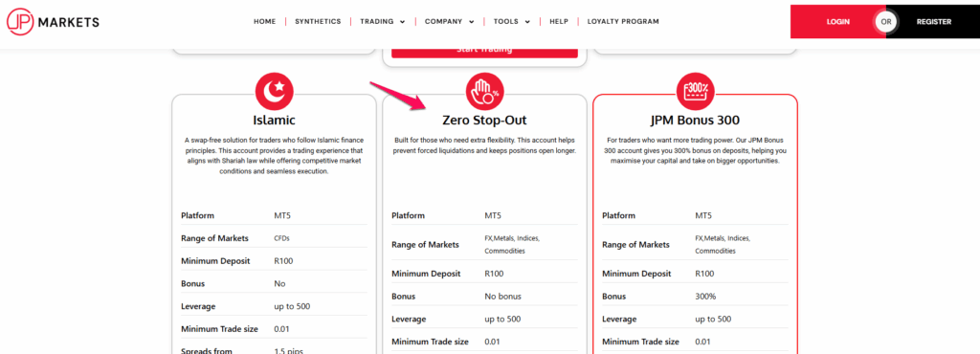980x354 pixels.
Task: Click the Islamic card Minimum Deposit label
Action: tap(215, 261)
